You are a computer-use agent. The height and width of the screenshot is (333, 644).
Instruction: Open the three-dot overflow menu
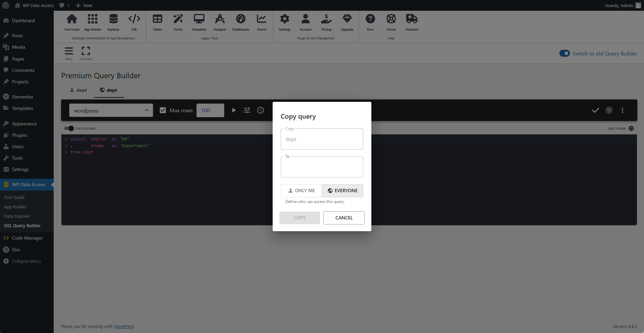[x=623, y=110]
